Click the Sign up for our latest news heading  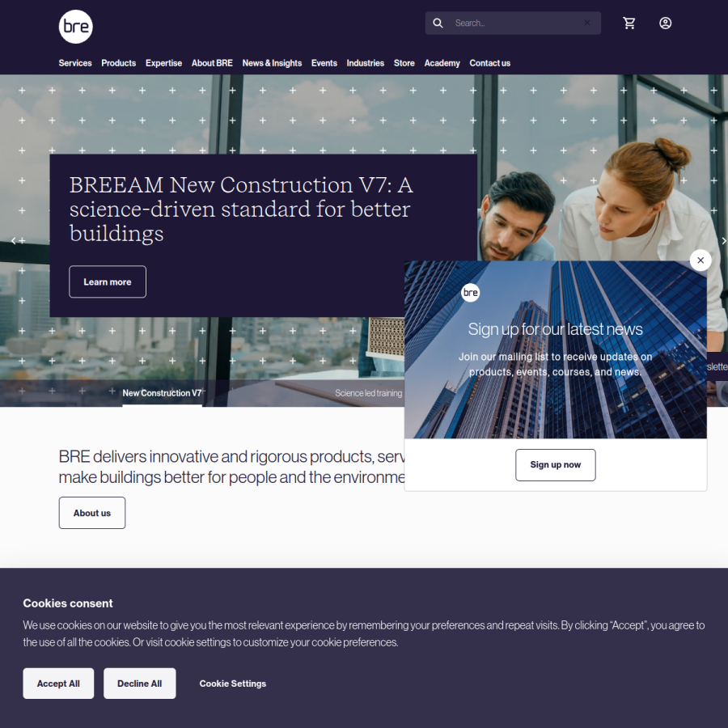[555, 329]
